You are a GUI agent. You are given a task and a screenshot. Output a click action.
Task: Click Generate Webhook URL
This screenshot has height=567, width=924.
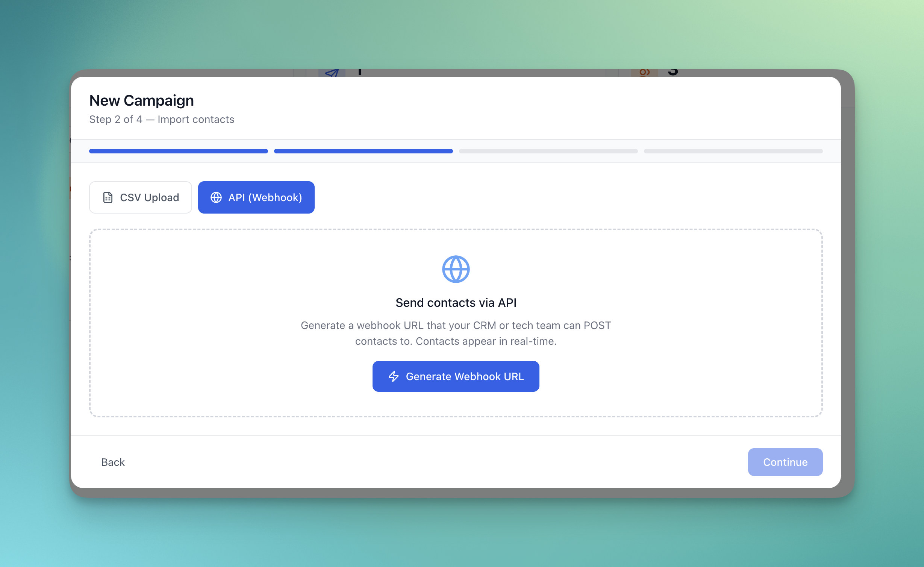pyautogui.click(x=456, y=376)
